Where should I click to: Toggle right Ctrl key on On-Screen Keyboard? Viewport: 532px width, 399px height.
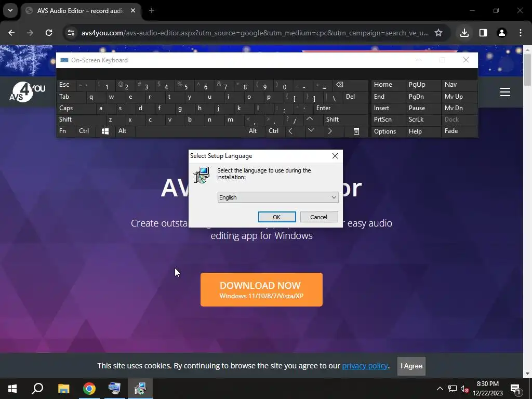pyautogui.click(x=275, y=131)
